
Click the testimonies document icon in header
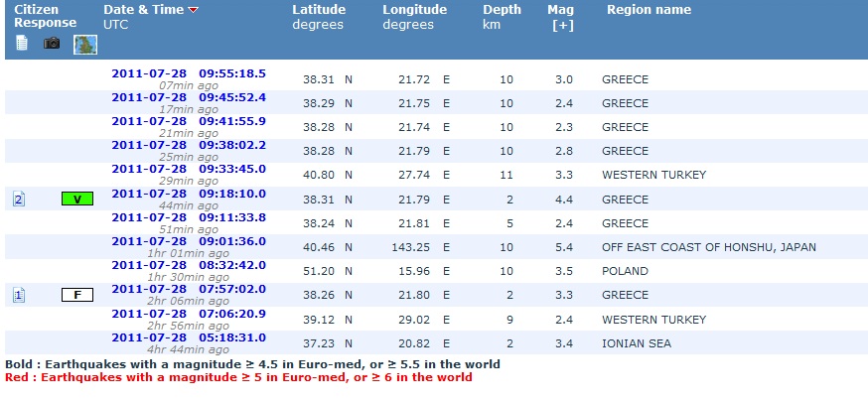(22, 43)
